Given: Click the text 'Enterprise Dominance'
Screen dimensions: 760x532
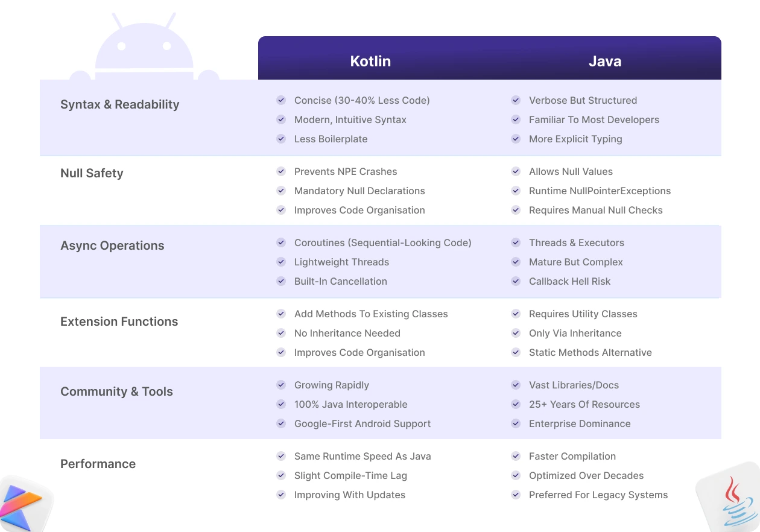Looking at the screenshot, I should pyautogui.click(x=580, y=423).
